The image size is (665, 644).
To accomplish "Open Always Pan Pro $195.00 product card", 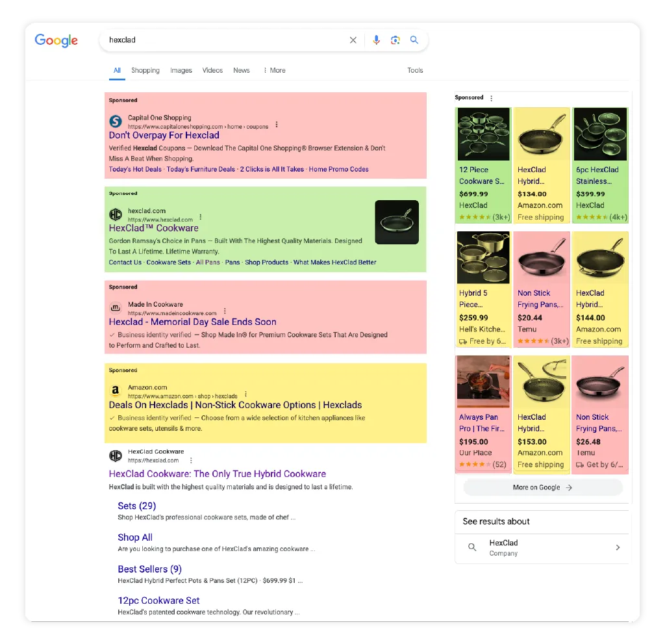I will tap(483, 415).
